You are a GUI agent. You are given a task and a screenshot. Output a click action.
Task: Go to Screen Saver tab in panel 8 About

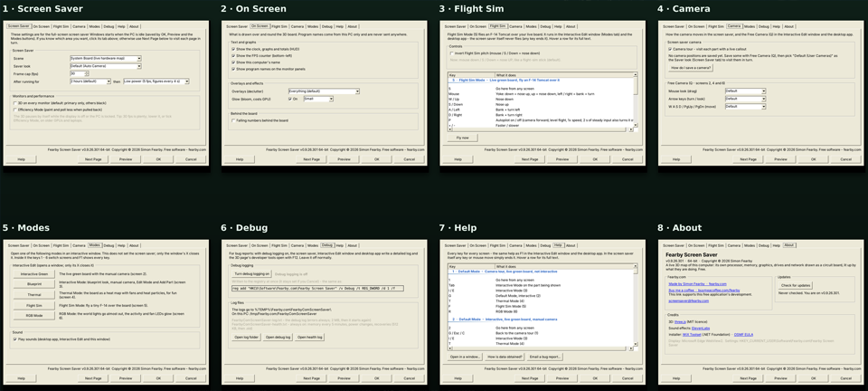pos(673,244)
